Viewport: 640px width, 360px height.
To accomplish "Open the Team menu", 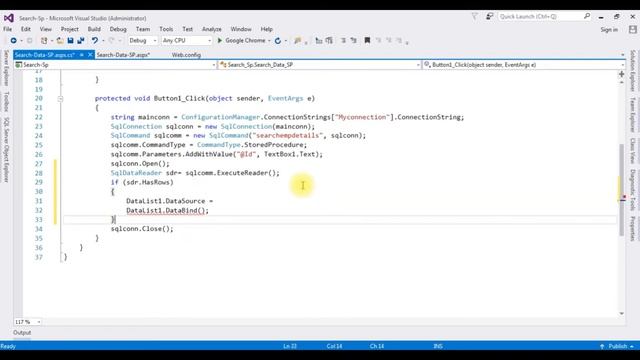I will 142,29.
